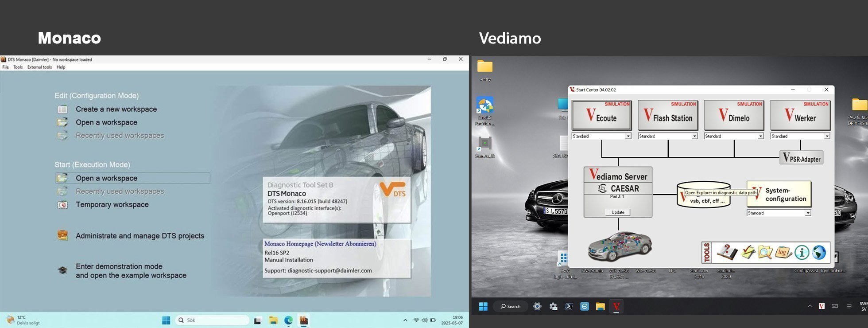Open the Tools menu in DTS Monaco

pyautogui.click(x=18, y=67)
